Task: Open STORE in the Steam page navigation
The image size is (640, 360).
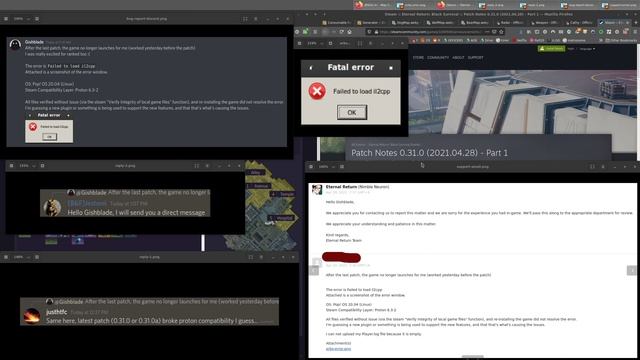Action: pyautogui.click(x=418, y=58)
